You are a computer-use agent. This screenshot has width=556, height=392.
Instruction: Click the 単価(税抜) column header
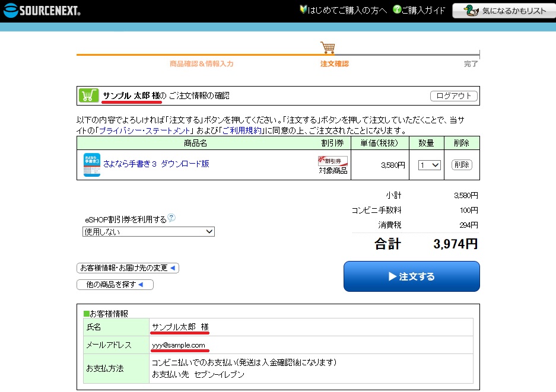click(379, 143)
